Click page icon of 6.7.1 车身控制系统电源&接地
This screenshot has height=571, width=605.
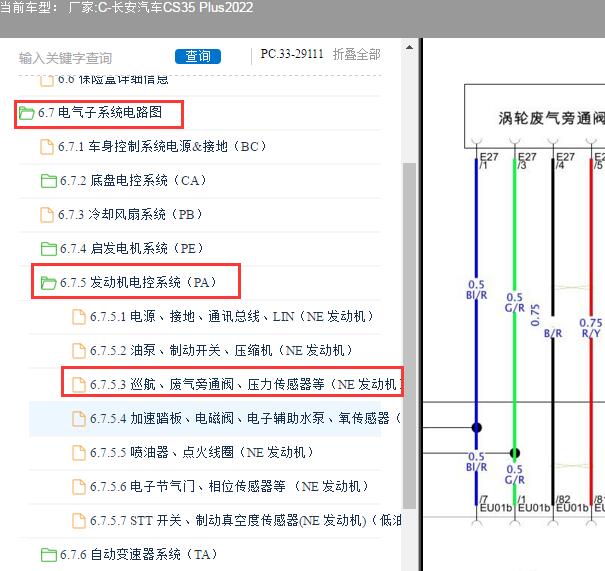click(47, 147)
